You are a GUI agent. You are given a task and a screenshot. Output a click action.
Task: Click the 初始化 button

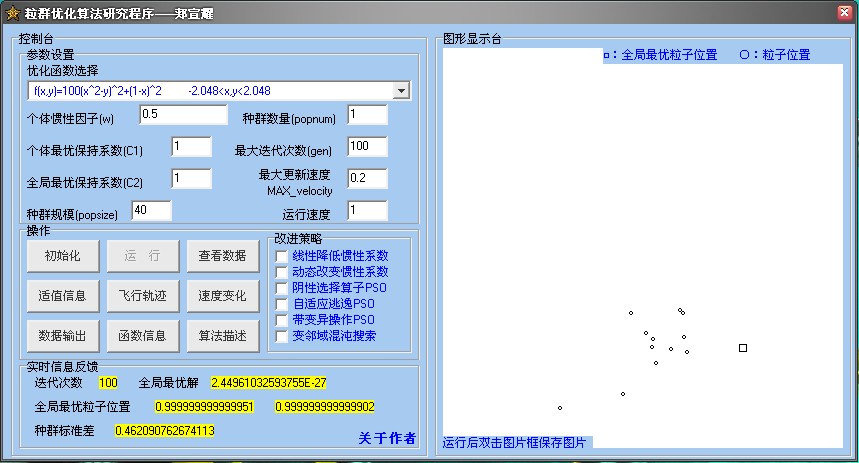pyautogui.click(x=62, y=256)
